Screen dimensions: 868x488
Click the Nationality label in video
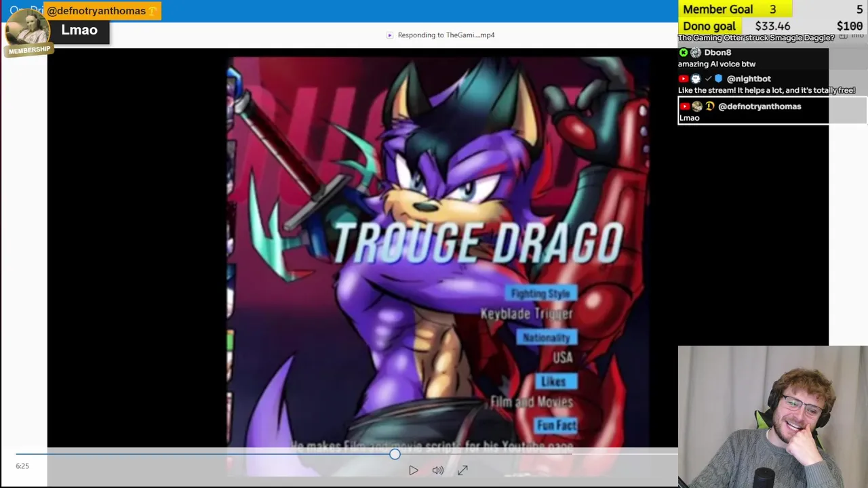click(x=547, y=338)
